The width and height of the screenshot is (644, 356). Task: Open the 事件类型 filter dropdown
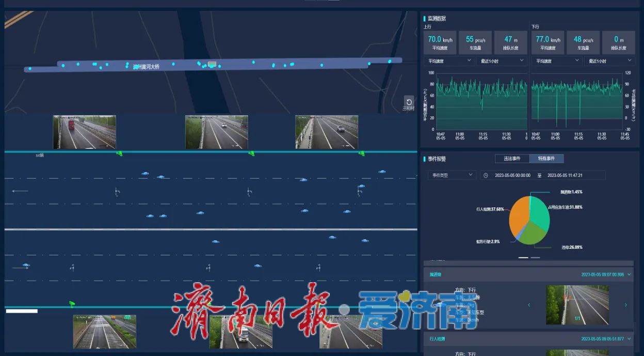pos(451,175)
